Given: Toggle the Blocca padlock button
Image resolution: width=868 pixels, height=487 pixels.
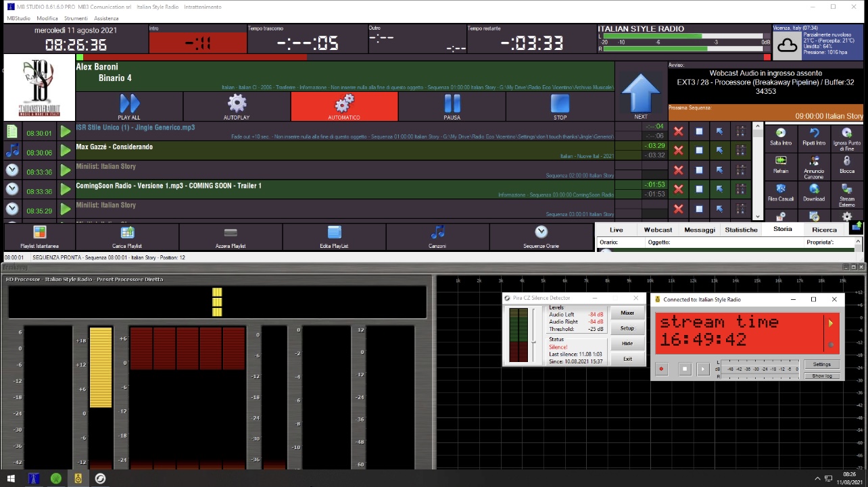Looking at the screenshot, I should [846, 165].
